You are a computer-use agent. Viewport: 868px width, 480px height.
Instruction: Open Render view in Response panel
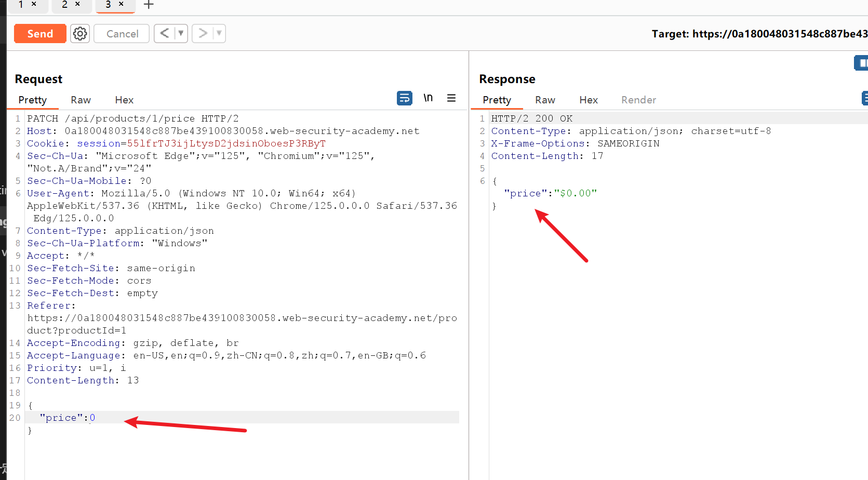[x=639, y=100]
